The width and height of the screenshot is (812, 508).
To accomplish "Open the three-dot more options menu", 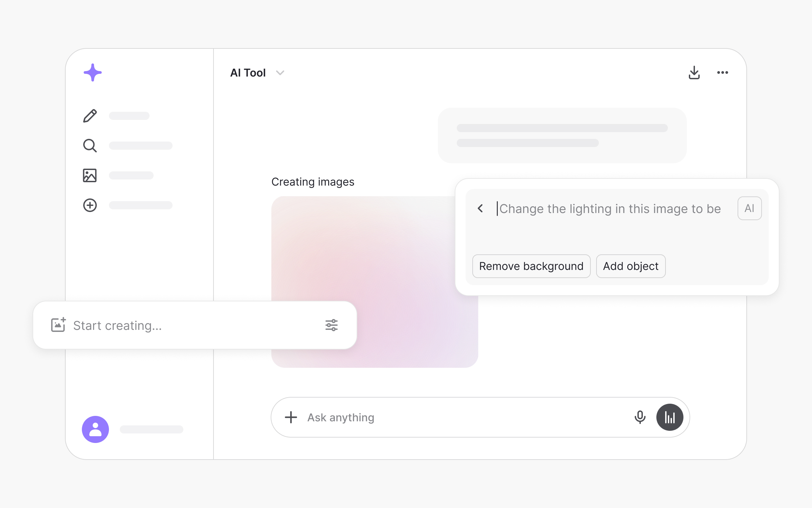I will 722,72.
